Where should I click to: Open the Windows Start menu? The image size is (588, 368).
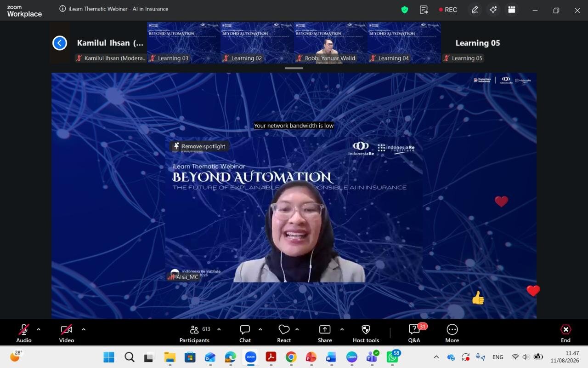click(109, 357)
